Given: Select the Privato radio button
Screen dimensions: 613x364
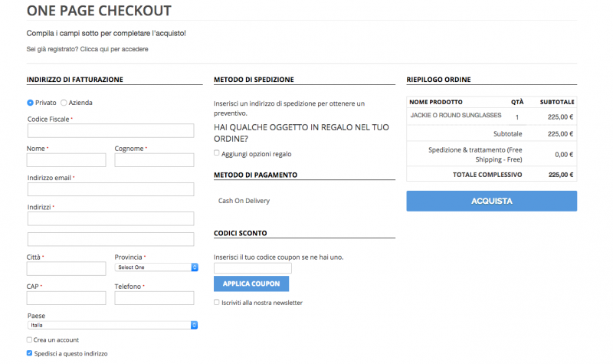Looking at the screenshot, I should (30, 103).
